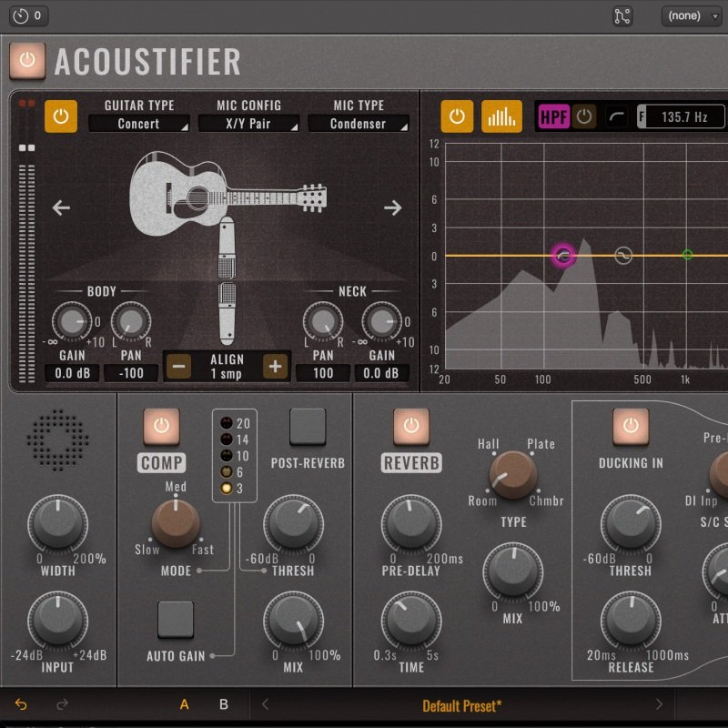The height and width of the screenshot is (728, 728).
Task: Click the Neck pan value 100
Action: 323,373
